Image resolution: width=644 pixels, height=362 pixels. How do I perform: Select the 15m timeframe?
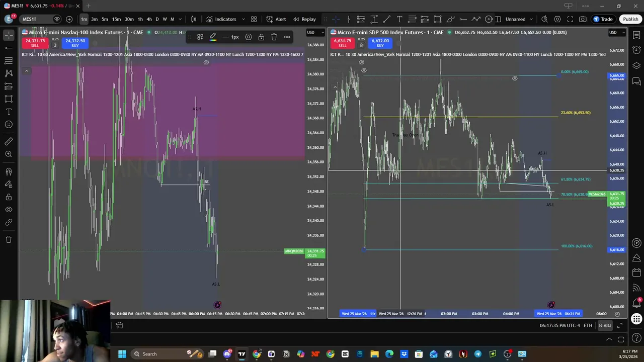pyautogui.click(x=116, y=19)
